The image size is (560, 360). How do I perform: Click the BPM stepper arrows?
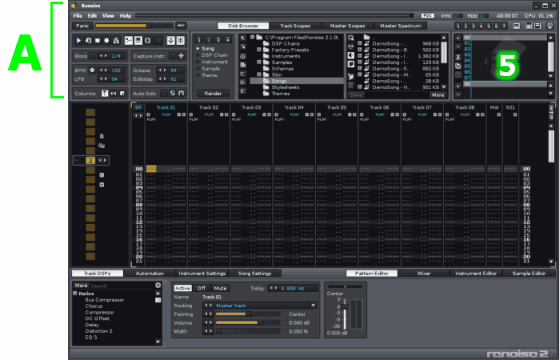coord(103,70)
